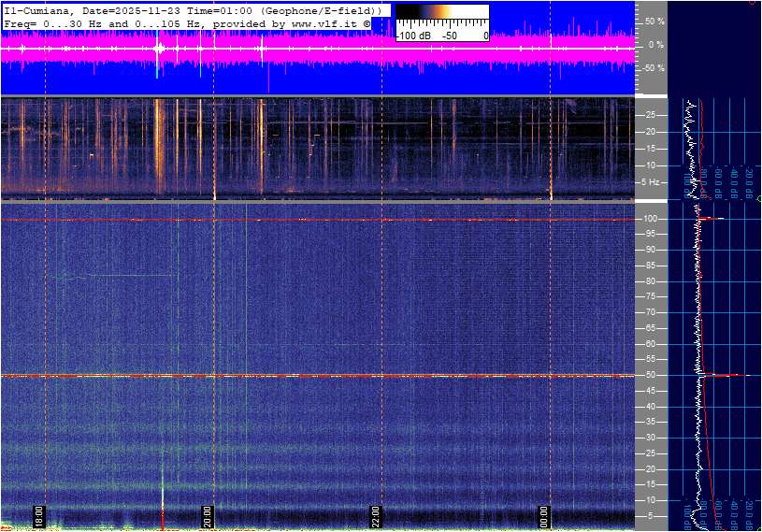Click the 75 Hz frequency axis label

653,296
